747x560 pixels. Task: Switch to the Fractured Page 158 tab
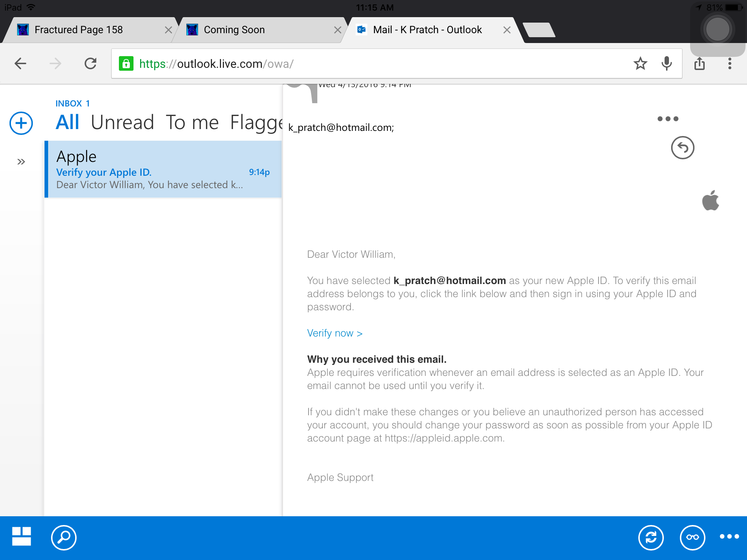(x=79, y=30)
